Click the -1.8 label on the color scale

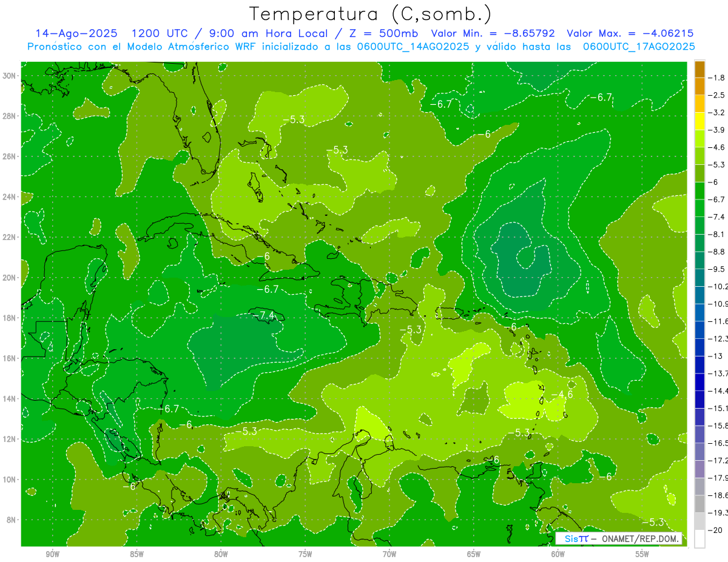click(x=719, y=78)
